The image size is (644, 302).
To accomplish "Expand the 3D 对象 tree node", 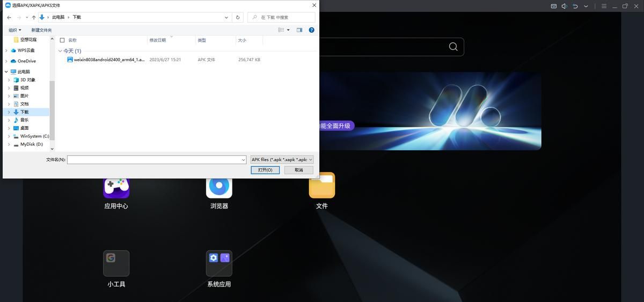I will coord(9,80).
